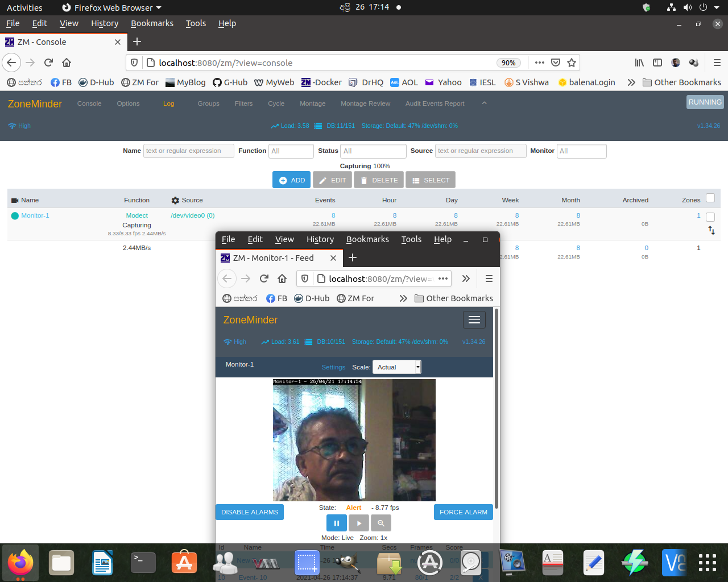Click the FORCE ALARM button
The image size is (728, 582).
click(x=463, y=512)
